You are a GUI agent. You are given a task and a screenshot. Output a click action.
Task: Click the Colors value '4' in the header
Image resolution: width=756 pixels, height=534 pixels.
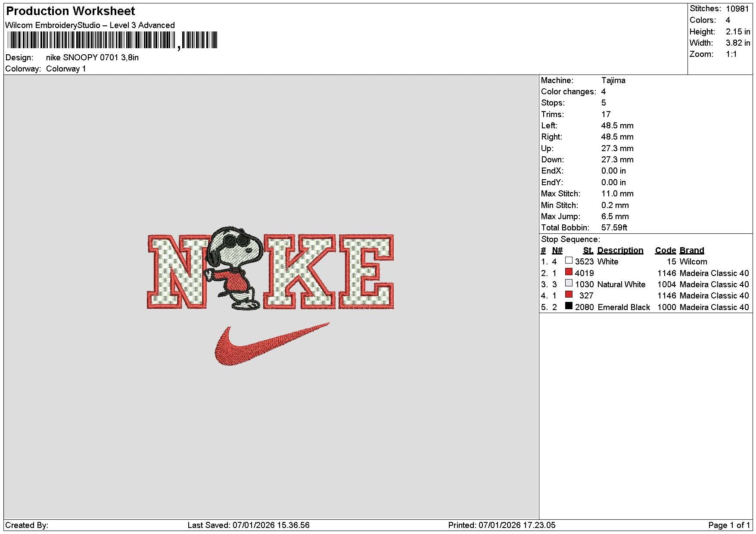click(728, 20)
